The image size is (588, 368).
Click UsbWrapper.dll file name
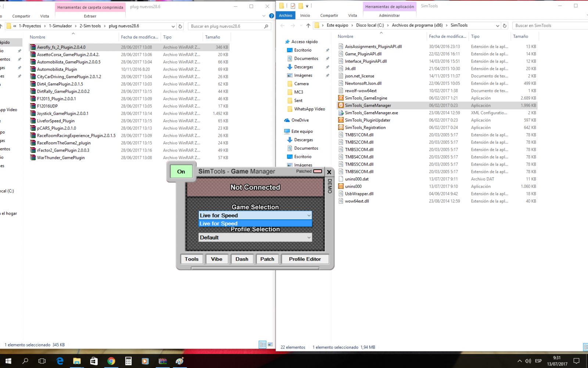tap(359, 194)
